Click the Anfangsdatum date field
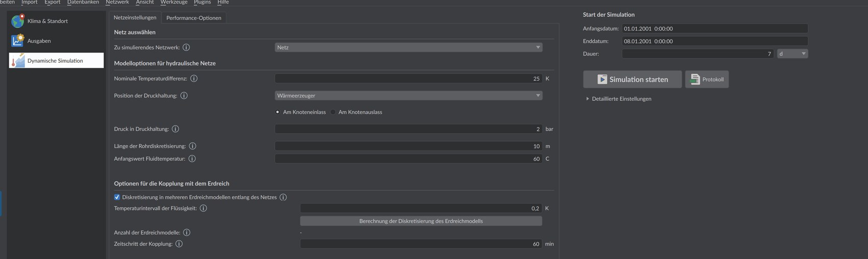This screenshot has width=868, height=259. tap(715, 29)
